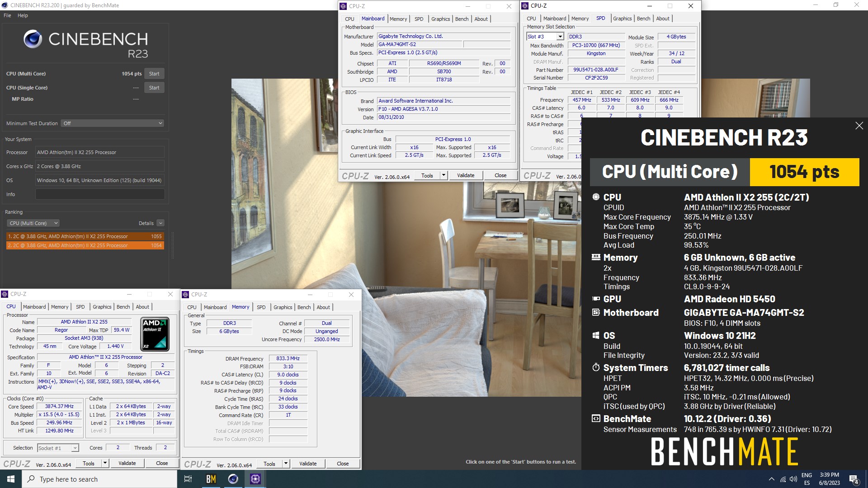
Task: Open the Cinebench File menu
Action: [7, 15]
